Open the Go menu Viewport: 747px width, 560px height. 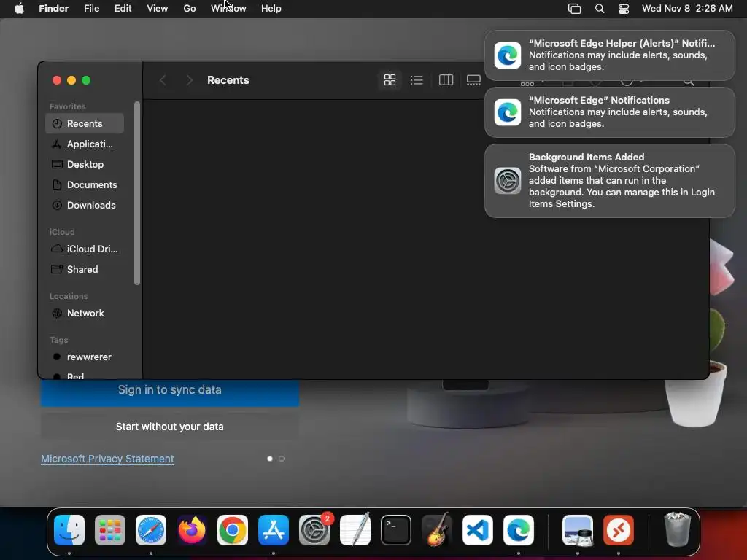(x=190, y=9)
